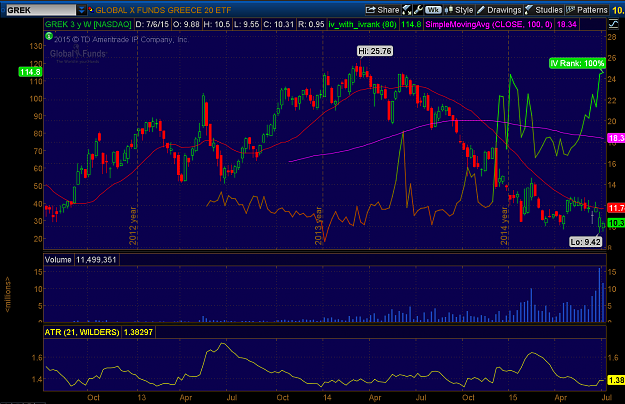Click the colored icon before the ETF name
Screen dimensions: 625x404
point(91,10)
